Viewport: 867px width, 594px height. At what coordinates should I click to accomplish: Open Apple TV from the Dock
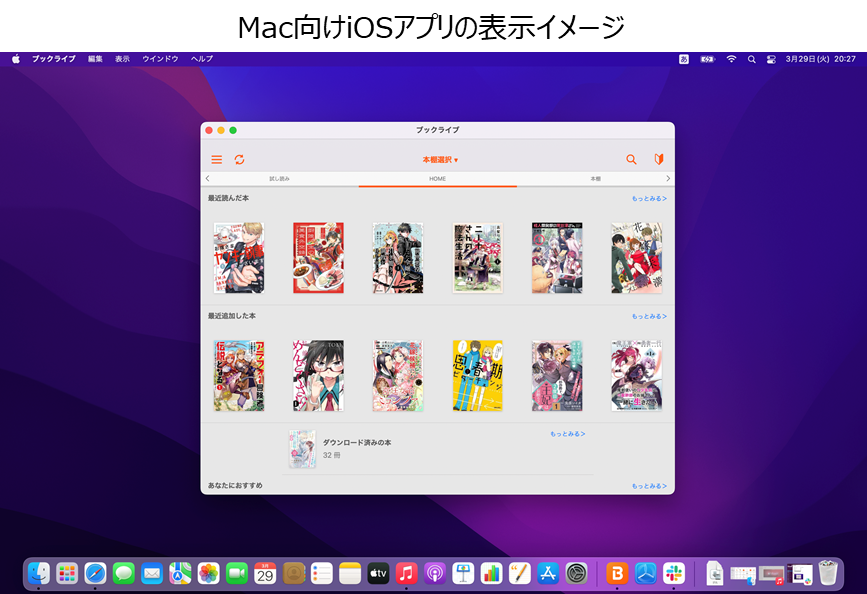pos(378,574)
